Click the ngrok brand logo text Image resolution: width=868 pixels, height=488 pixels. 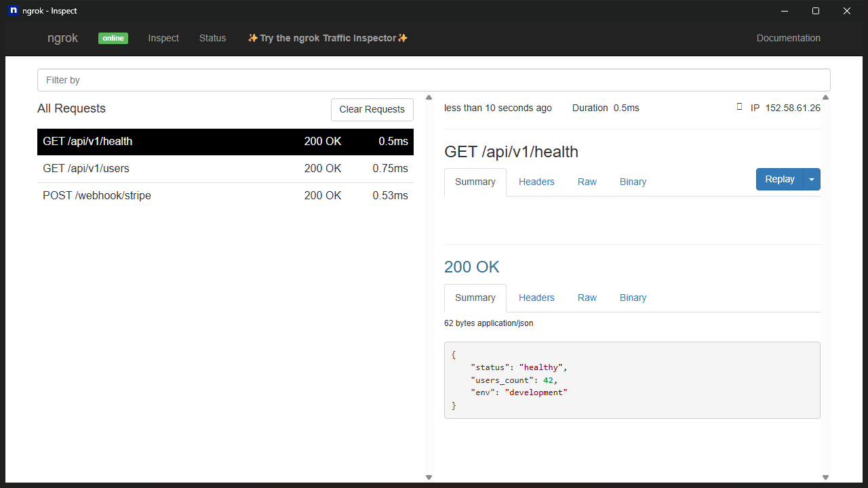coord(62,38)
